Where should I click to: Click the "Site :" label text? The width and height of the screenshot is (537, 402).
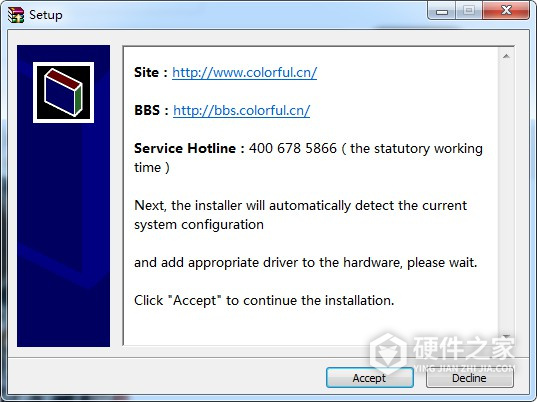coord(151,73)
